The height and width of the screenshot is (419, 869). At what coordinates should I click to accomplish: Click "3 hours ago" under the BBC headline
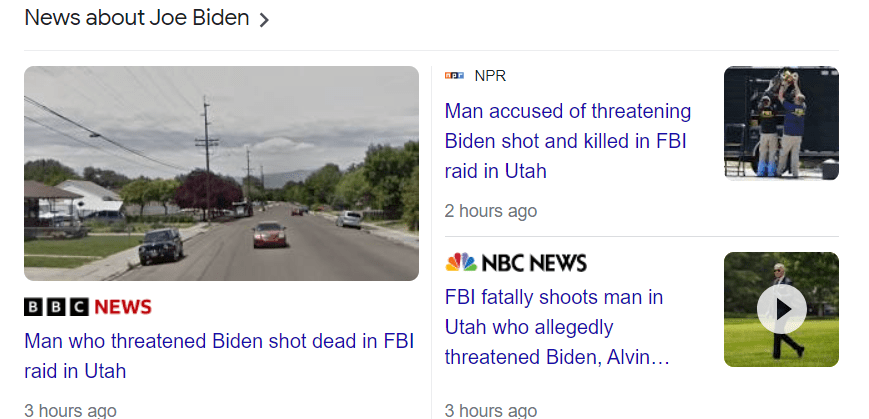(x=70, y=410)
